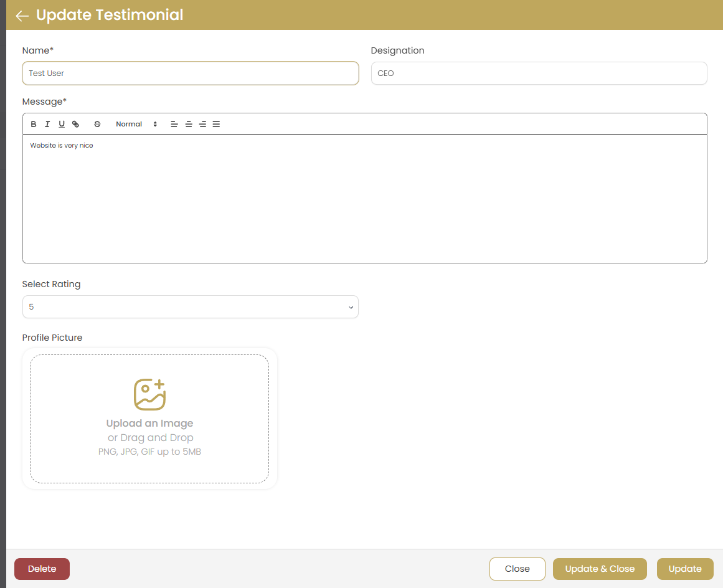Underline the testimonial message text
Screen dimensions: 723x588
coord(61,123)
